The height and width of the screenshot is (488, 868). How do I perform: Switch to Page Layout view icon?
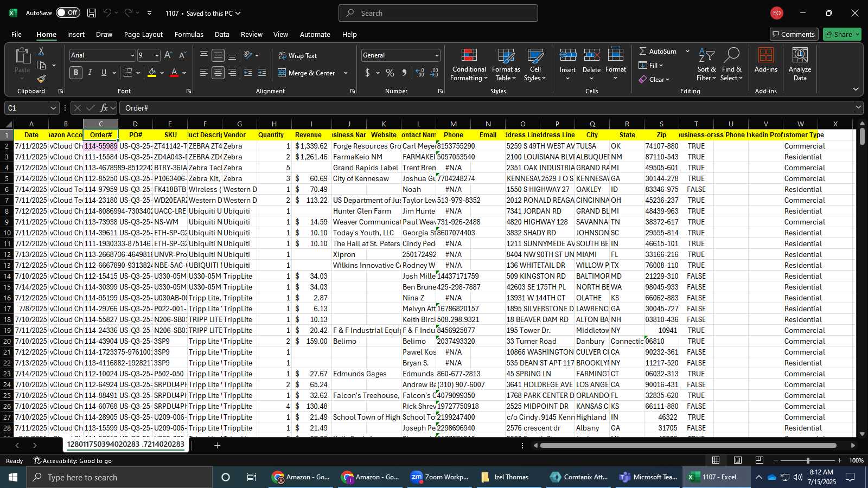point(738,460)
